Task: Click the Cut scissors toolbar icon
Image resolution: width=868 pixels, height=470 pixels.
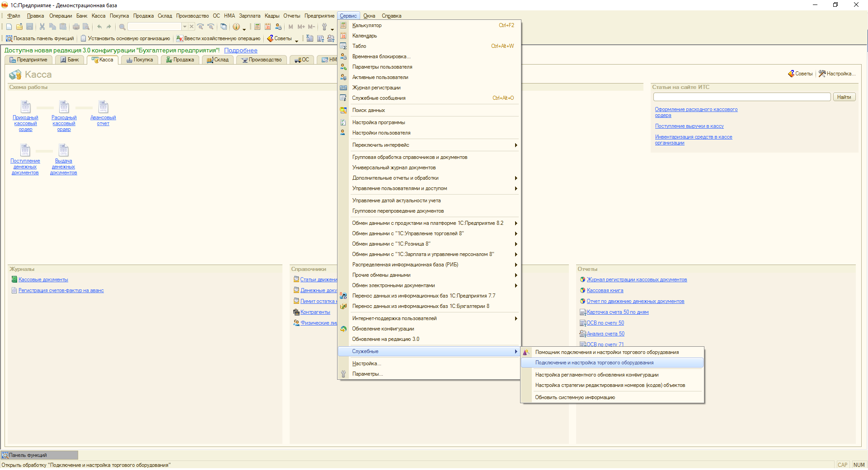Action: tap(42, 27)
